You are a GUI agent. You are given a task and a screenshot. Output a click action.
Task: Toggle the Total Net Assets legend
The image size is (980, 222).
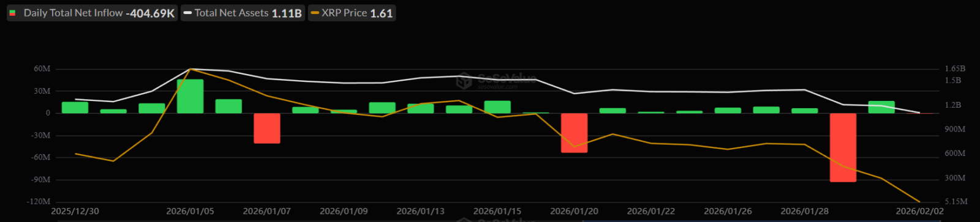click(243, 13)
